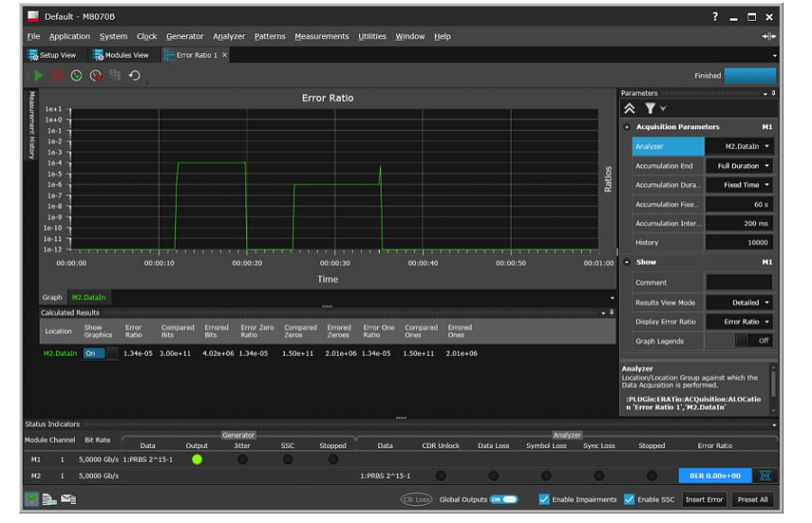Click the BER 0.00e+00 button
This screenshot has width=812, height=523.
click(x=715, y=475)
